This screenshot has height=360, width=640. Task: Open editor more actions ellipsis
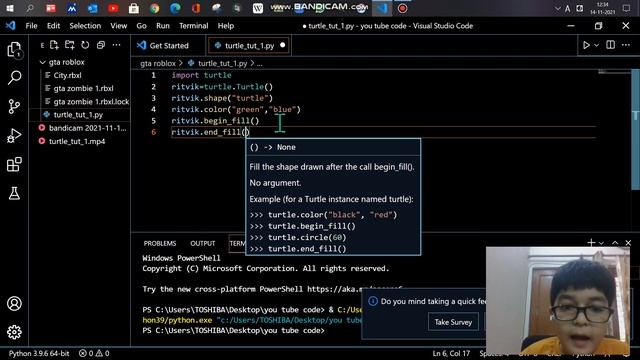tap(626, 45)
